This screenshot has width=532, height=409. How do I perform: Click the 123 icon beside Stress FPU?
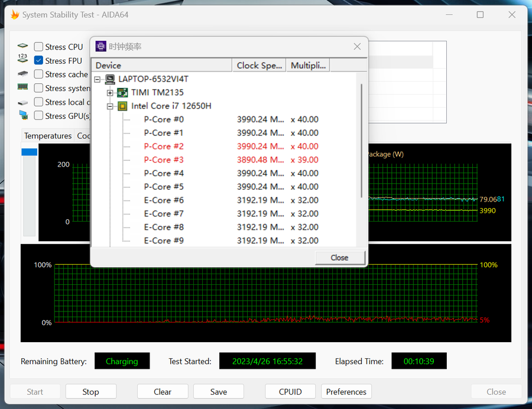[22, 60]
